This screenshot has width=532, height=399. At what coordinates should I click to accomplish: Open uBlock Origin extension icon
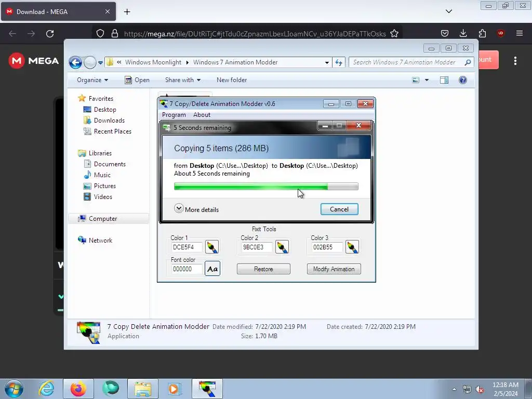point(501,33)
